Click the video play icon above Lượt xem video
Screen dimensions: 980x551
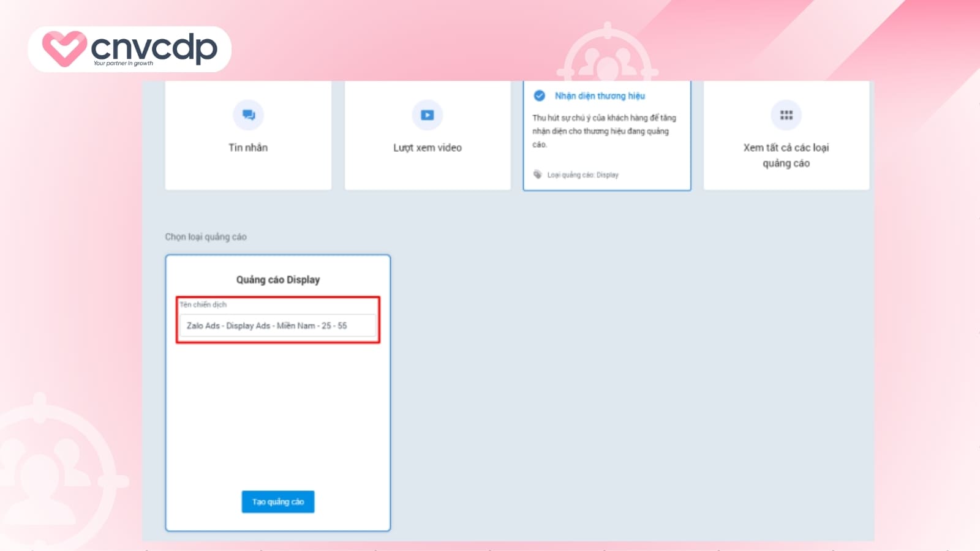(427, 115)
